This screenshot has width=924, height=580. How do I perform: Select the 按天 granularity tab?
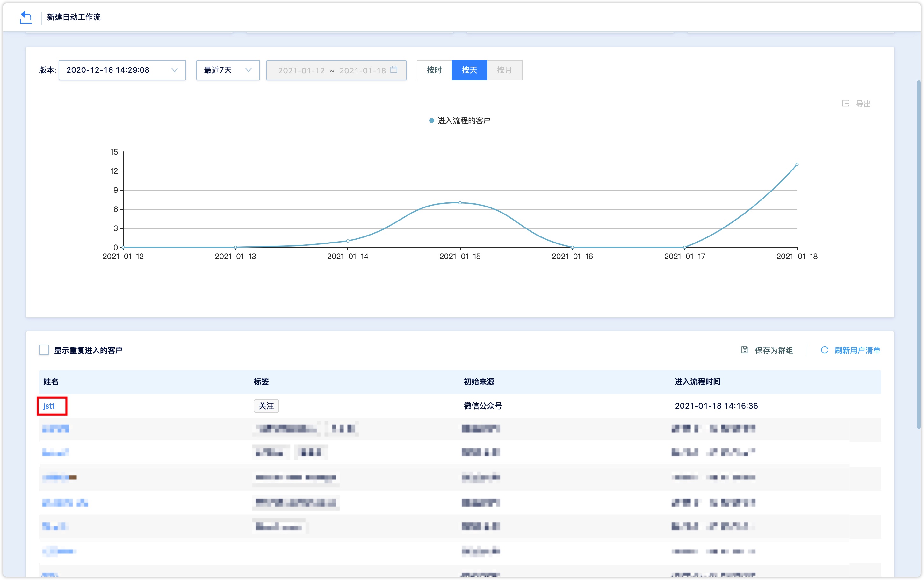tap(469, 70)
